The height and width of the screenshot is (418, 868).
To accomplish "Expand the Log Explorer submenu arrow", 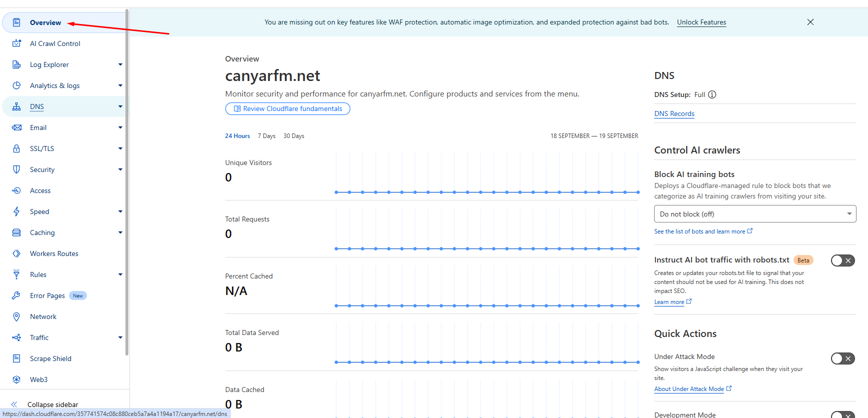I will tap(120, 64).
